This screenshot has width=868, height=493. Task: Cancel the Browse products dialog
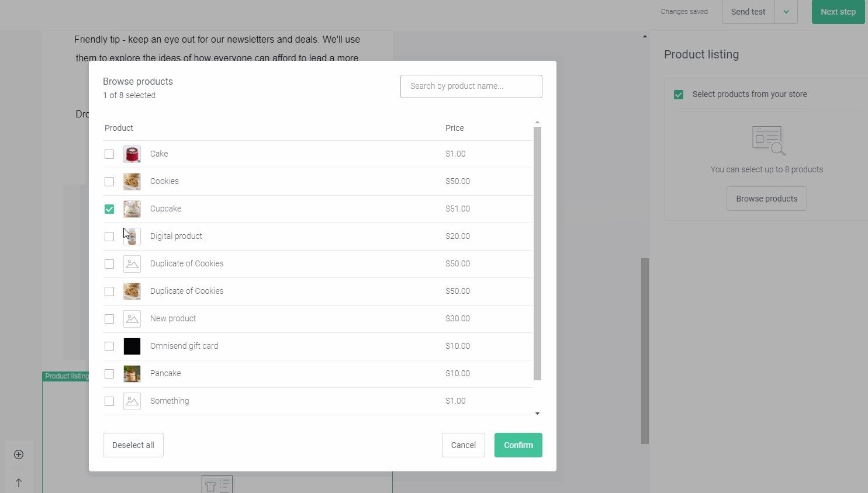coord(464,445)
